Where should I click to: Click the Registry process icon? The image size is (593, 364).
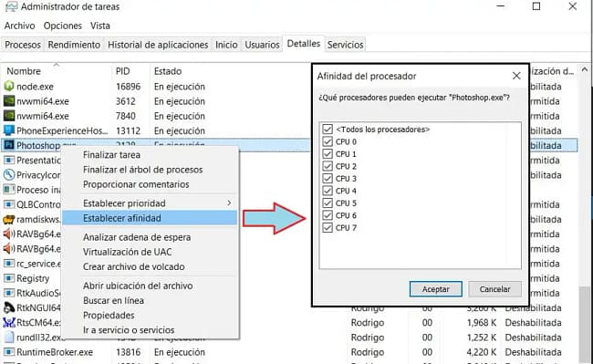[x=9, y=278]
